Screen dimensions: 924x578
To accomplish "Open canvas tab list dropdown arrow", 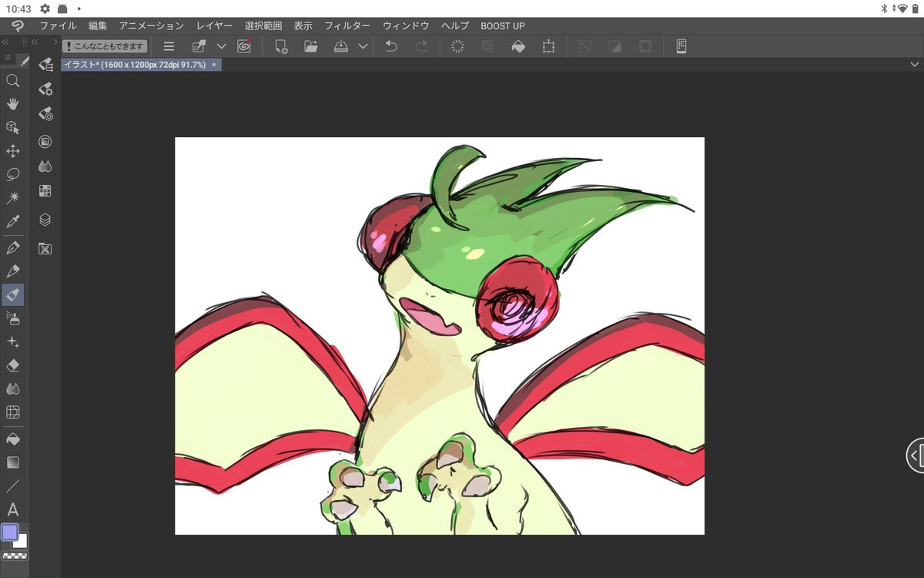I will click(x=915, y=66).
